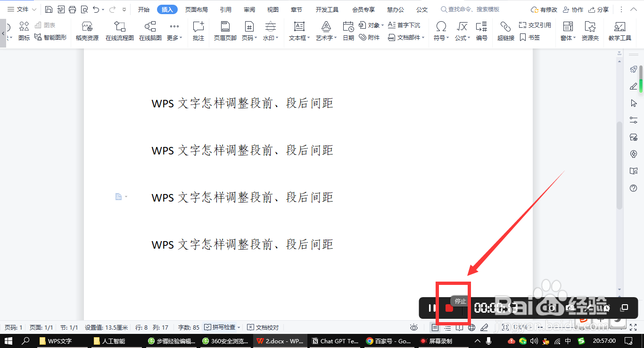Open 资源夹 resource folder
The image size is (644, 348).
click(x=590, y=31)
